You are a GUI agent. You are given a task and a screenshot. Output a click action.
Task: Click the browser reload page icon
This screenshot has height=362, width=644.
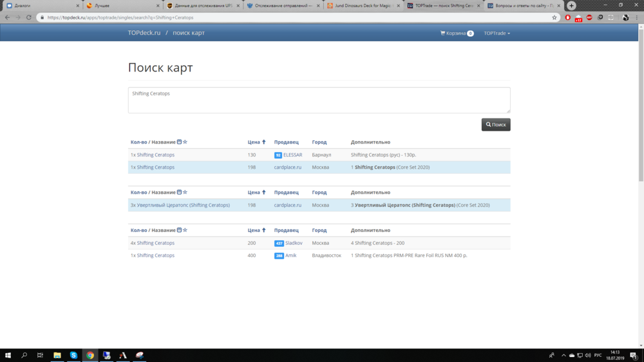(x=29, y=17)
